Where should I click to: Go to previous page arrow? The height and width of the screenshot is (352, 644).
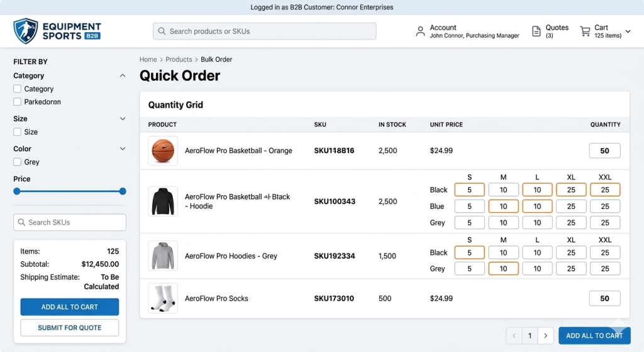click(514, 336)
